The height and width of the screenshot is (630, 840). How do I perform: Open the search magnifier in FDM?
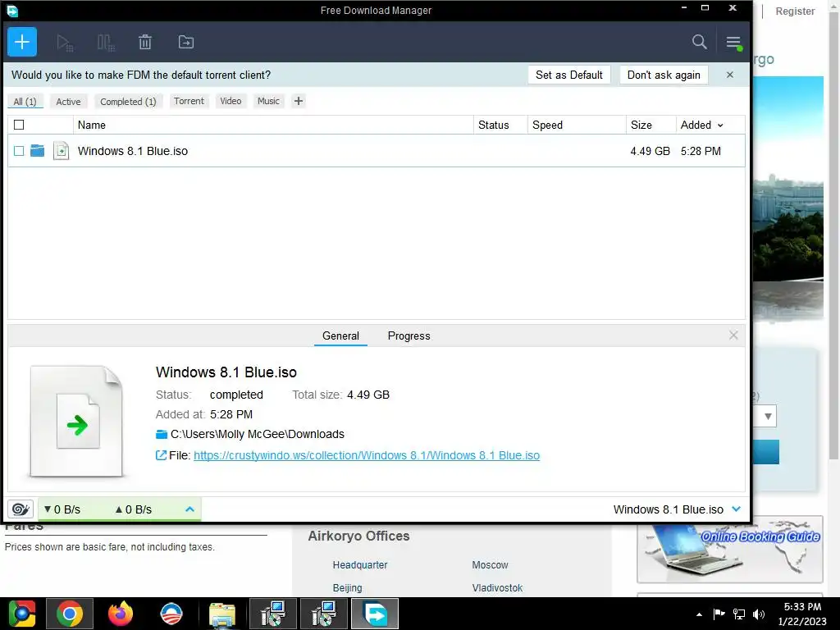coord(699,42)
